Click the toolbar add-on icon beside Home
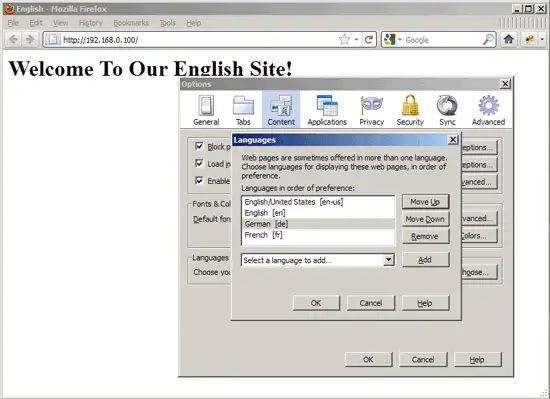 530,39
